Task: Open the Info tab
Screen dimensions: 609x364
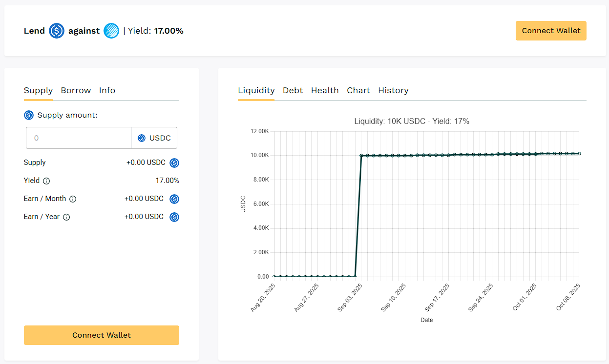Action: click(x=107, y=90)
